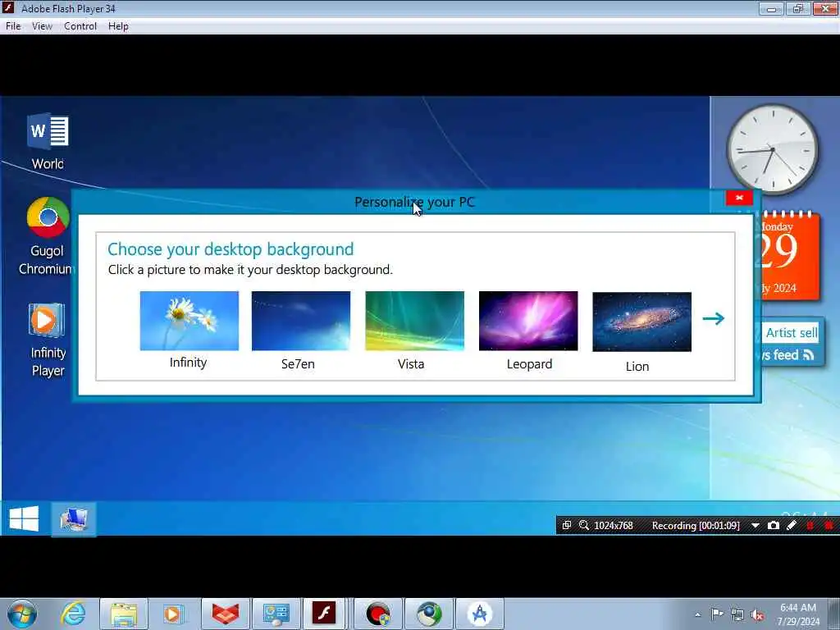The width and height of the screenshot is (840, 630).
Task: Open the control panel taskbar icon
Action: pyautogui.click(x=276, y=614)
